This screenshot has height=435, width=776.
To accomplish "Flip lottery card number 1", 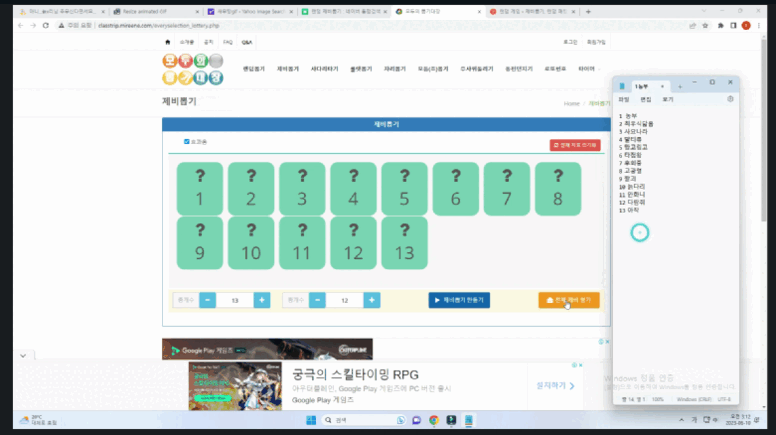I will (200, 189).
